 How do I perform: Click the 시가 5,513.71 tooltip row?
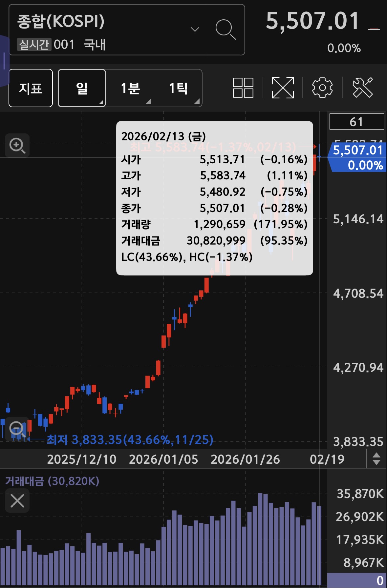click(214, 159)
